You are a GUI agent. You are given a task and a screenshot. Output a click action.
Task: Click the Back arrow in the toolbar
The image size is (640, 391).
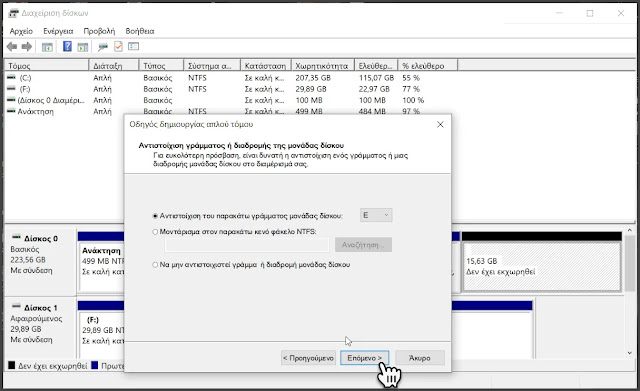pyautogui.click(x=11, y=47)
